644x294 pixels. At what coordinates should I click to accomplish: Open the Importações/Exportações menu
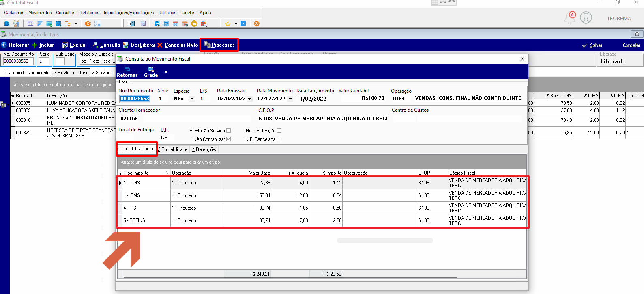tap(129, 13)
